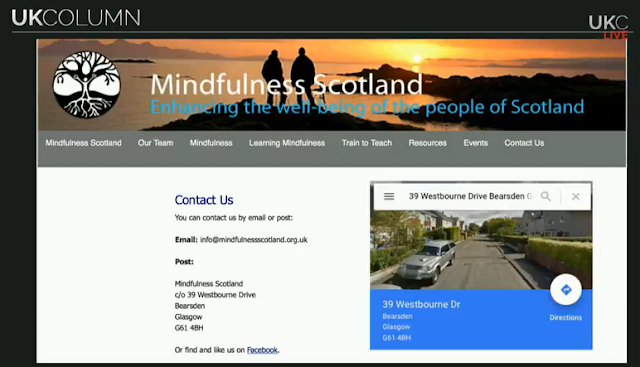The image size is (640, 367).
Task: Click the Mindfulness Scotland banner title
Action: tap(287, 85)
